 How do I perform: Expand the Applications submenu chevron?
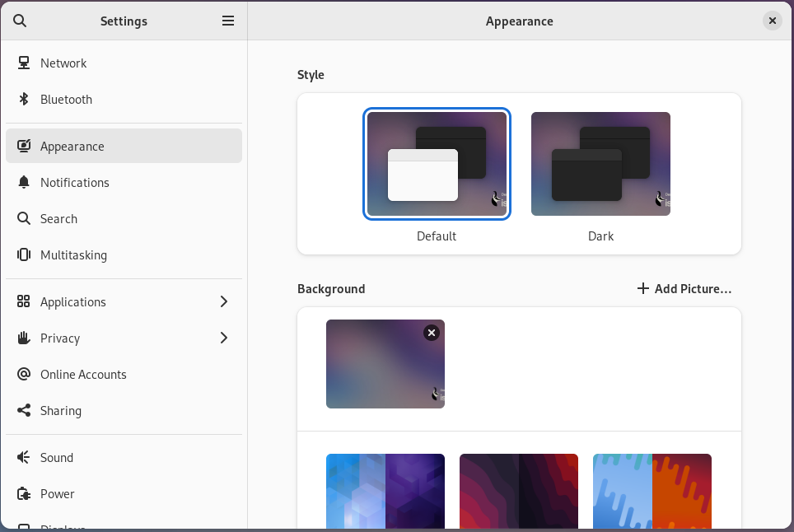[224, 302]
